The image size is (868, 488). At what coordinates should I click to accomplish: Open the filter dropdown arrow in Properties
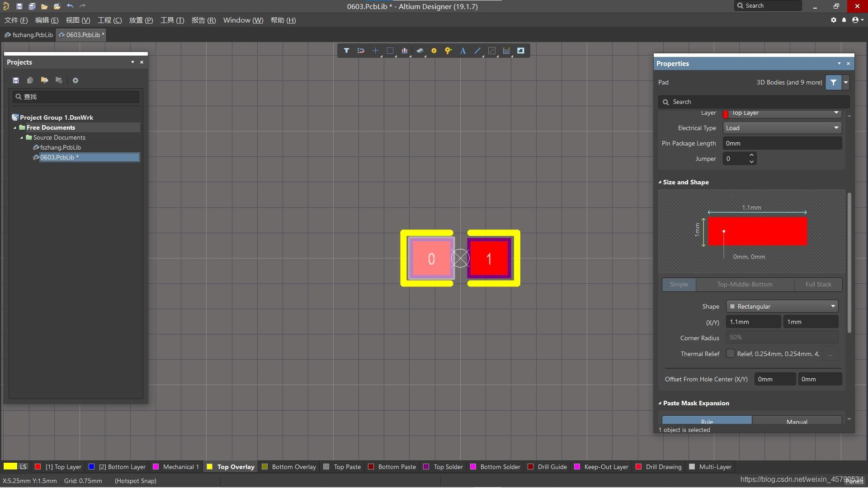845,82
